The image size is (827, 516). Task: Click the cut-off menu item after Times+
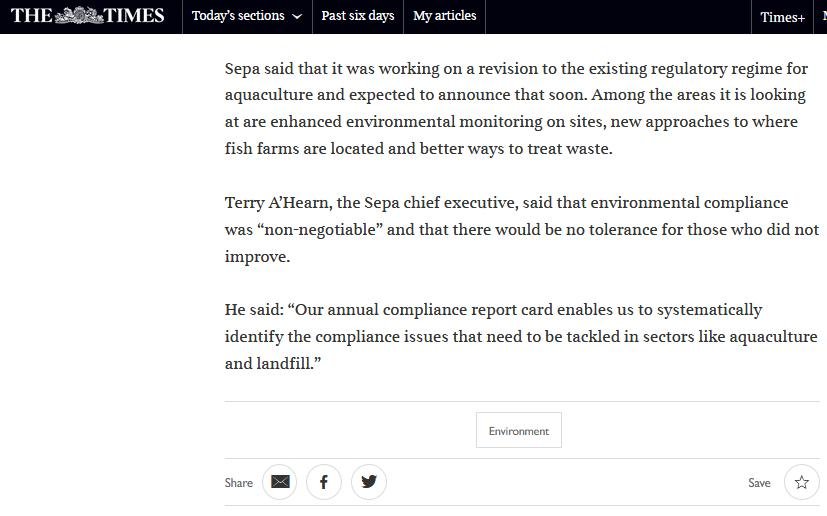tap(822, 17)
